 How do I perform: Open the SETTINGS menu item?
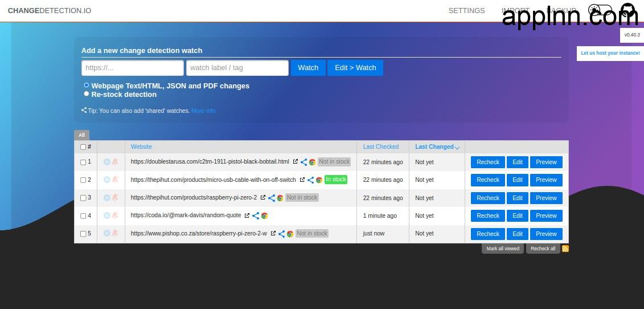466,11
